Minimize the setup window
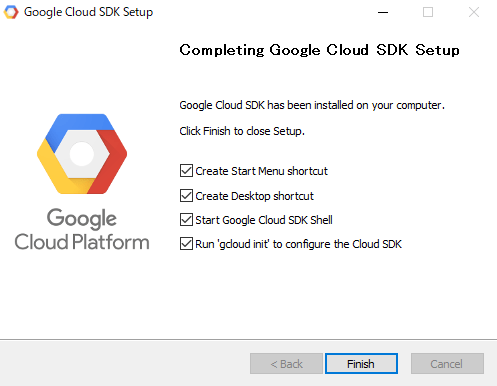The height and width of the screenshot is (386, 497). pyautogui.click(x=383, y=12)
